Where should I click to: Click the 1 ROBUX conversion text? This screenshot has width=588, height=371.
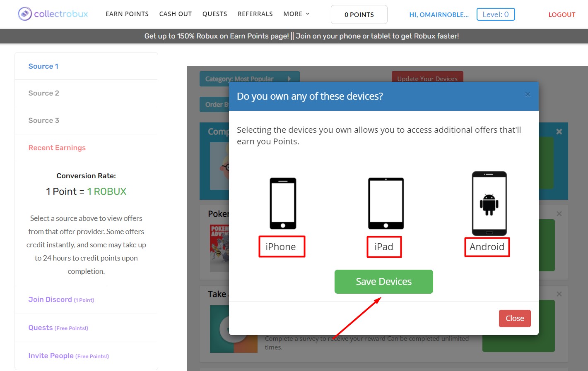(x=106, y=191)
